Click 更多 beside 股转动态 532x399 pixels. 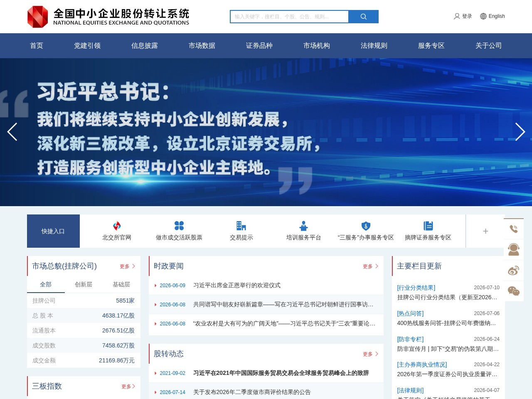pyautogui.click(x=370, y=354)
